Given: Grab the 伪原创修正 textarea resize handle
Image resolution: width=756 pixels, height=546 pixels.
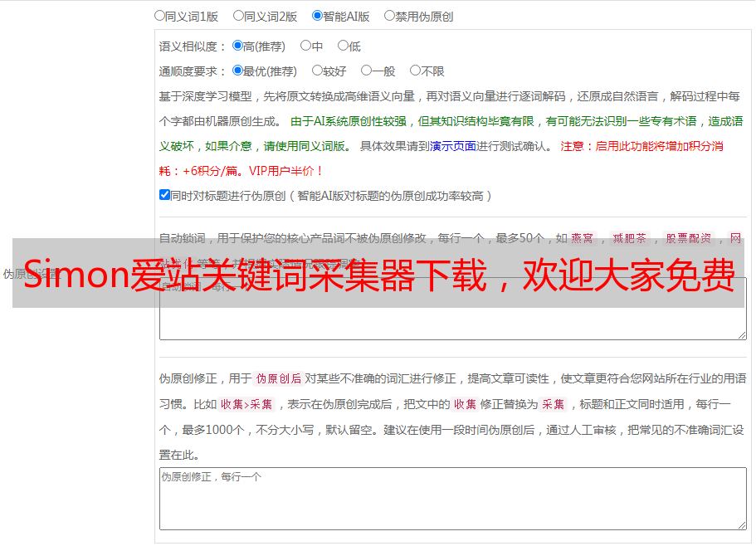Looking at the screenshot, I should 742,525.
